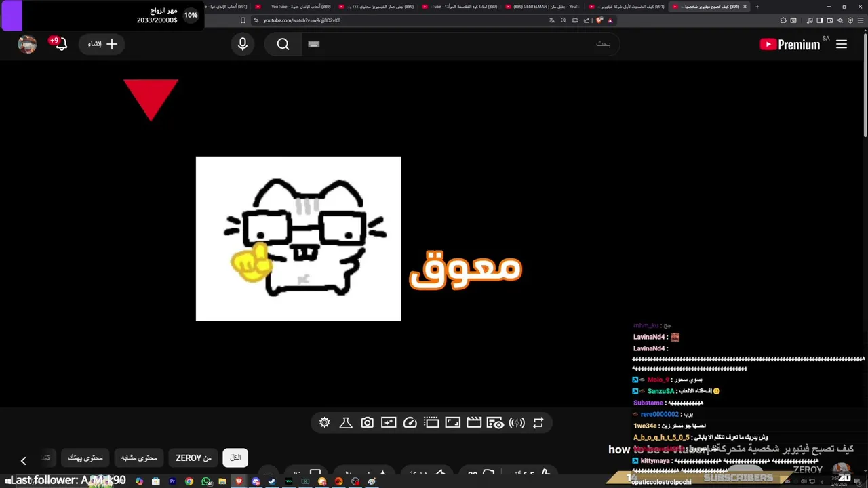Switch to the GENTELMAN browser tab

click(x=546, y=7)
